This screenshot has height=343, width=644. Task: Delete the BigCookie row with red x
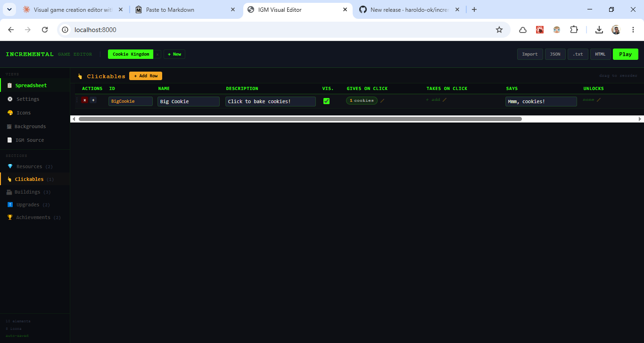pos(84,100)
